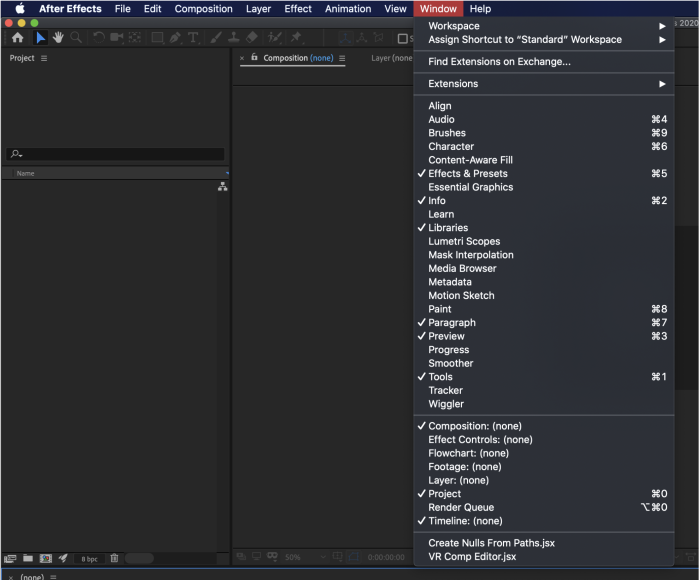Open Render Queue from Window menu
Screen dimensions: 700x580
pos(544,507)
